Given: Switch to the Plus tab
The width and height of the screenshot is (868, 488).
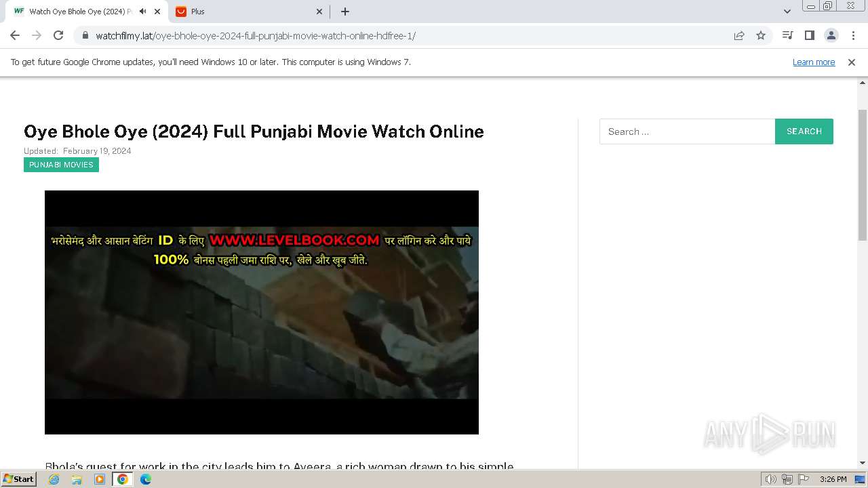Looking at the screenshot, I should pyautogui.click(x=250, y=12).
